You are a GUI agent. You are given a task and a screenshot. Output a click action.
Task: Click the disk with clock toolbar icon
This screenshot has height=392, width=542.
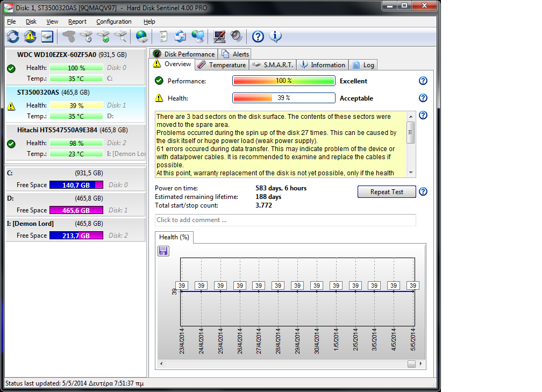tap(86, 37)
